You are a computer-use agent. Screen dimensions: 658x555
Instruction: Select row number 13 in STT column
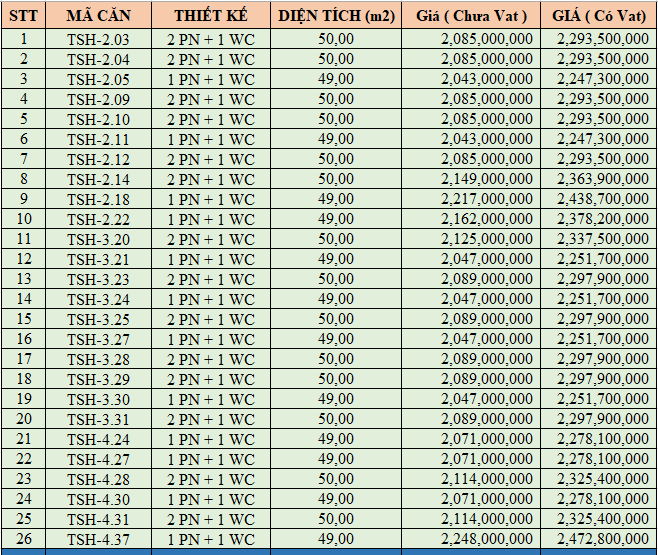24,279
